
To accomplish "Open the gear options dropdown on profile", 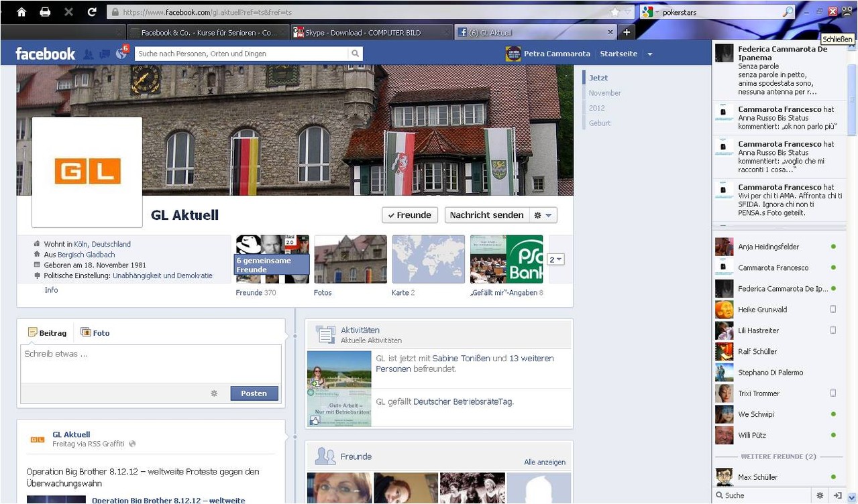I will click(543, 215).
